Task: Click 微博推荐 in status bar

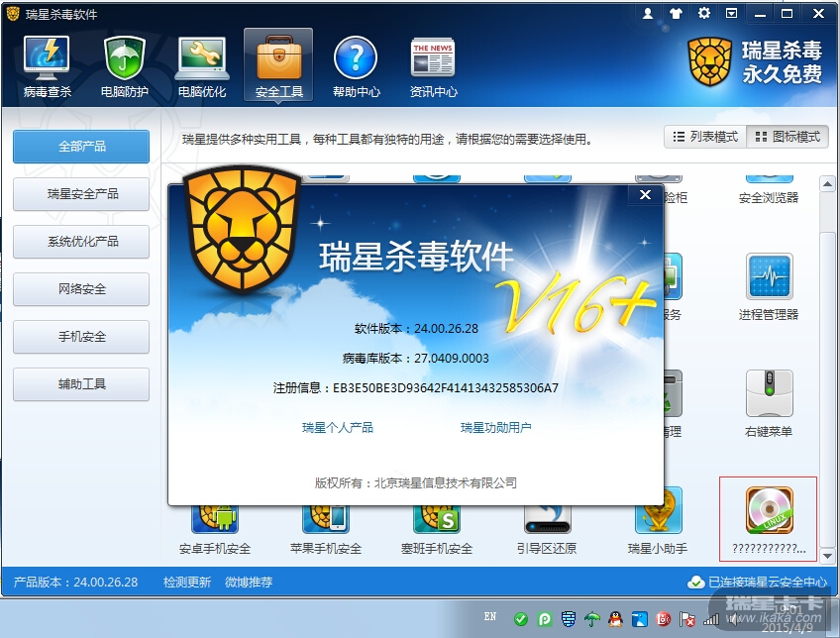Action: point(249,582)
